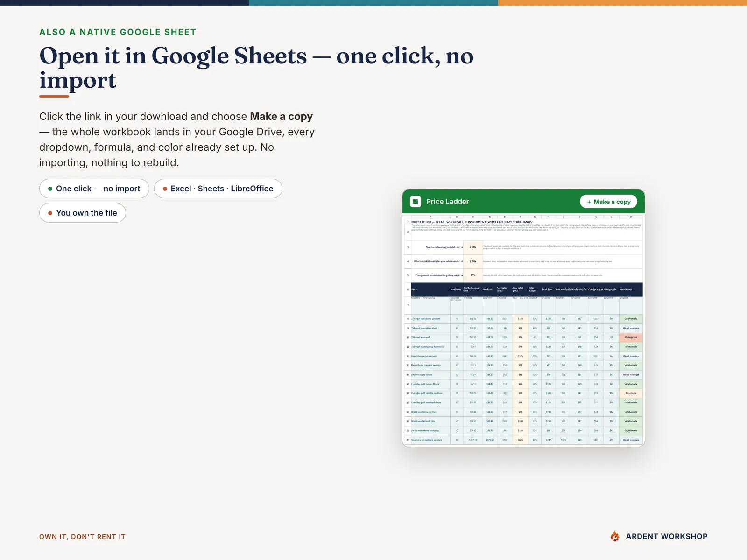Click the 40% consignment commission cell
Viewport: 747px width, 560px height.
tap(473, 275)
